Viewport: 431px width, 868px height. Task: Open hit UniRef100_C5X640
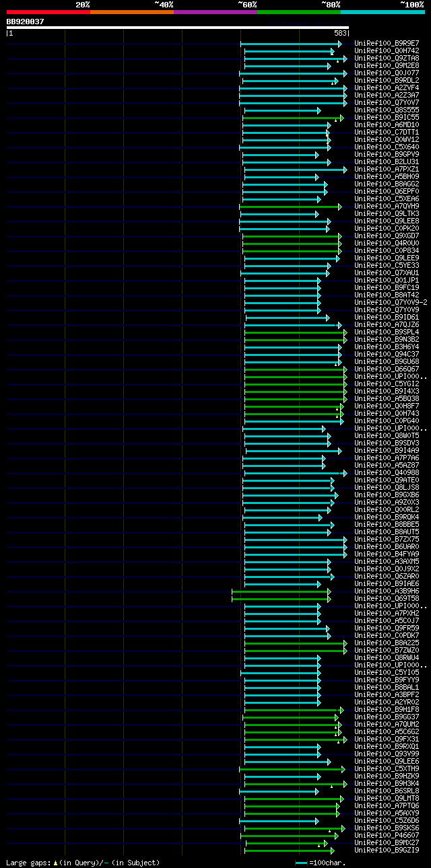(387, 147)
